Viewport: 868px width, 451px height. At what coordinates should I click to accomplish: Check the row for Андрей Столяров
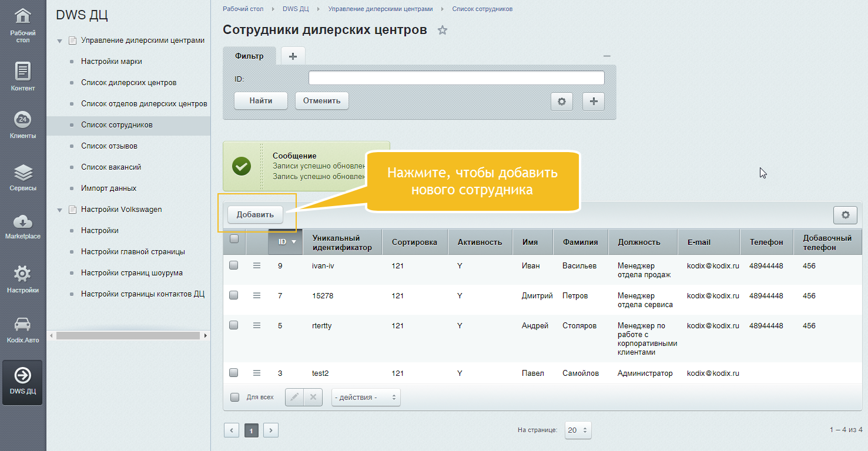click(x=233, y=325)
